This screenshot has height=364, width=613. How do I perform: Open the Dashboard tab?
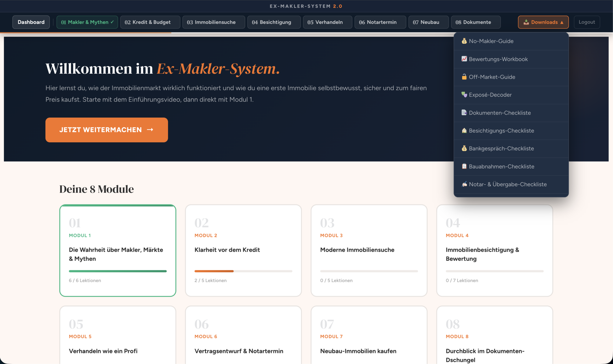31,22
